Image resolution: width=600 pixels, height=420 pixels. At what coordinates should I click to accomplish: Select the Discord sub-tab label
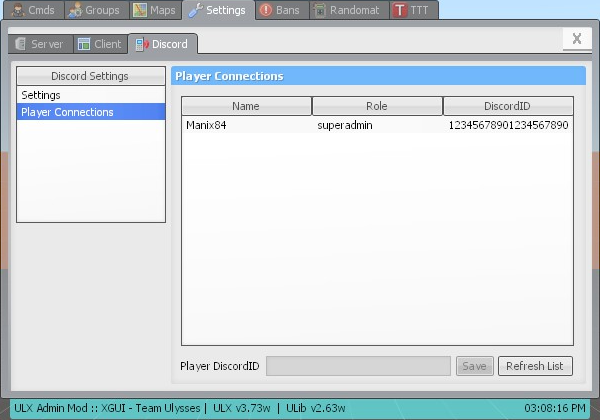(170, 44)
